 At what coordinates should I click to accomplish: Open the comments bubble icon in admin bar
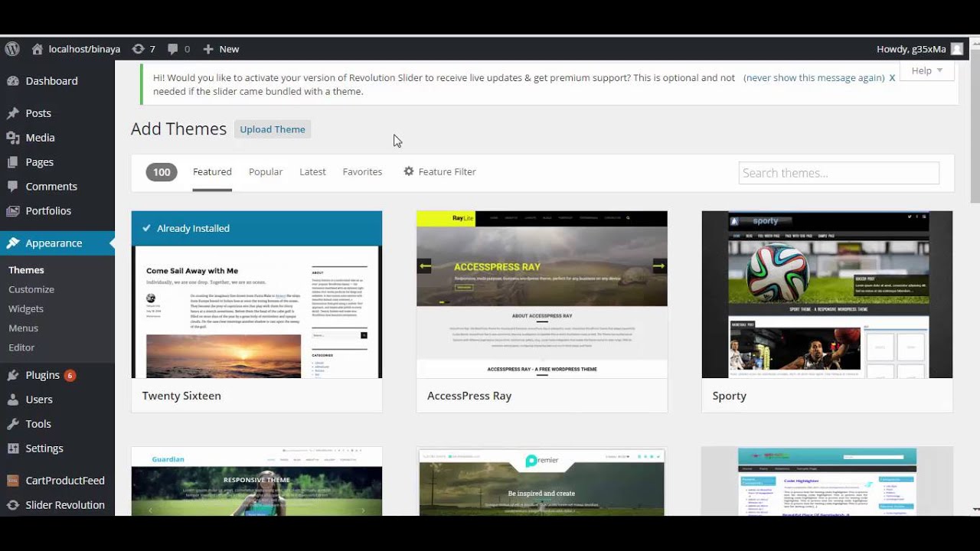tap(173, 49)
